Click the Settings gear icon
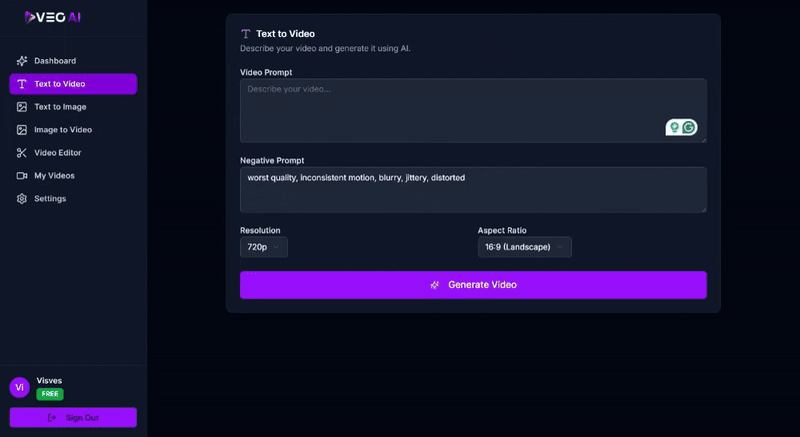The width and height of the screenshot is (800, 437). point(21,199)
